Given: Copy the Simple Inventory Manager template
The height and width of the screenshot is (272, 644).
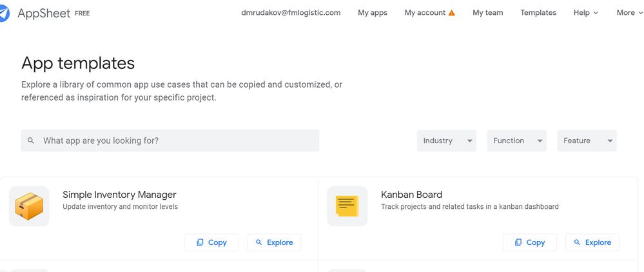Looking at the screenshot, I should (211, 242).
